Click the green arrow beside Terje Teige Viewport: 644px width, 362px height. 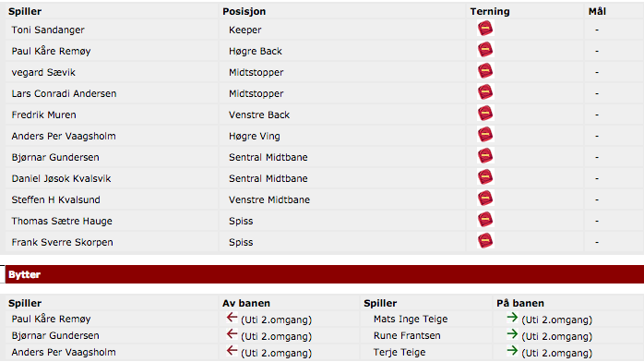[x=512, y=351]
